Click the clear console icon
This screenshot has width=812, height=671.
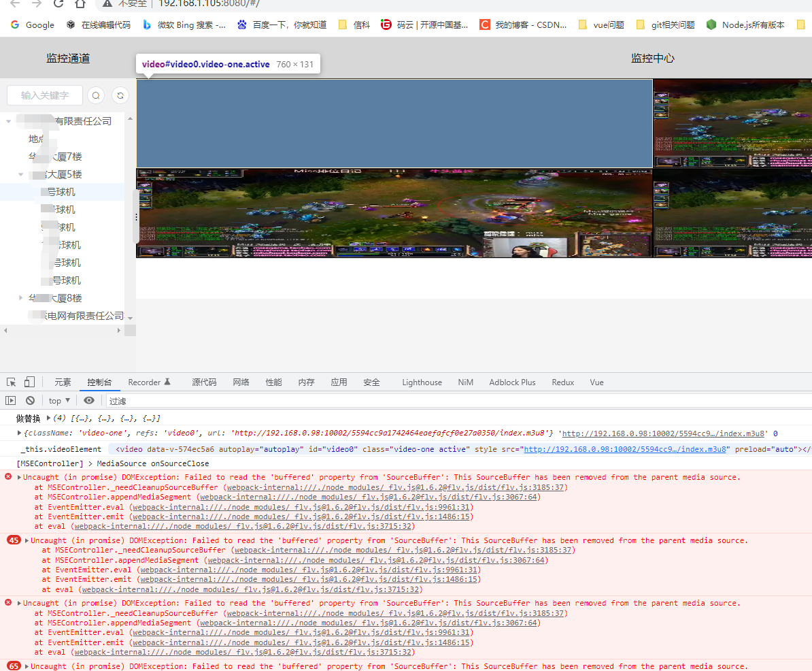click(30, 400)
